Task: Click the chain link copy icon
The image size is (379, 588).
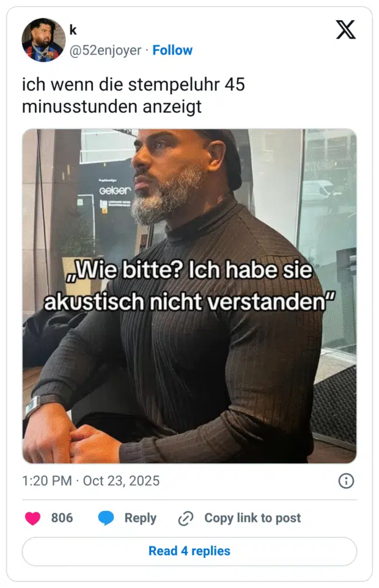Action: 186,518
